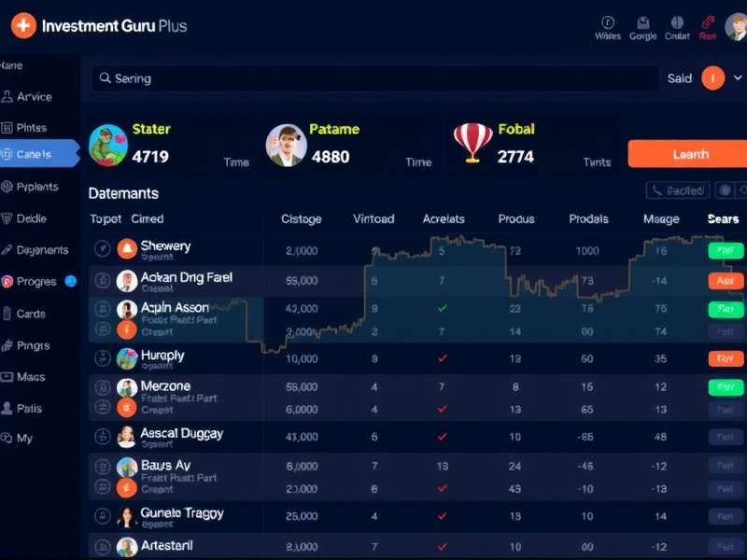Image resolution: width=747 pixels, height=560 pixels.
Task: Open the Google icon in the header
Action: (642, 26)
